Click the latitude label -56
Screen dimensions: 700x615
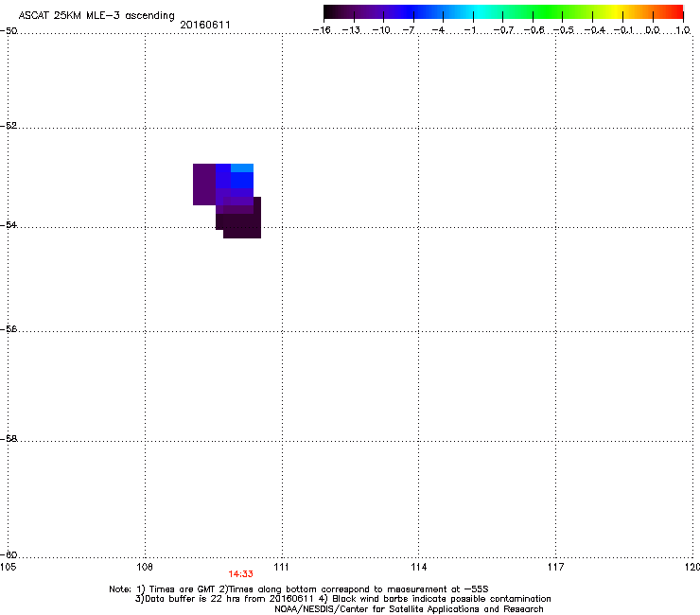tap(9, 328)
